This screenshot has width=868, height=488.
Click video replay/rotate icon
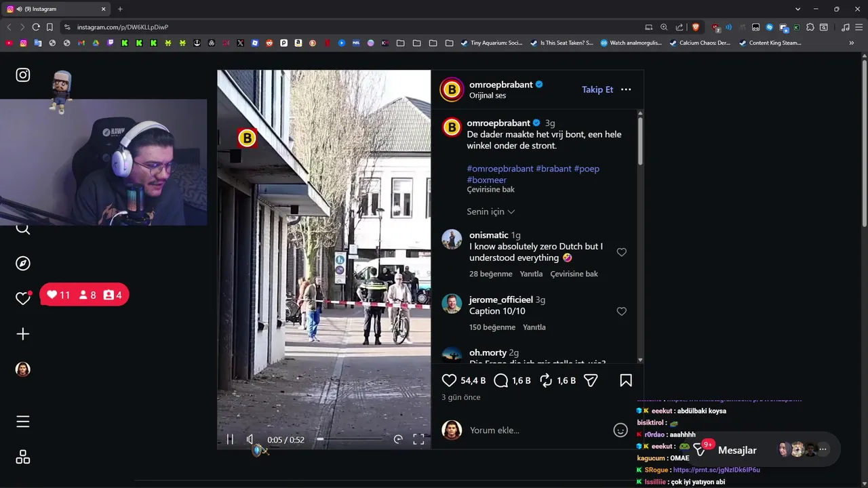pyautogui.click(x=398, y=440)
